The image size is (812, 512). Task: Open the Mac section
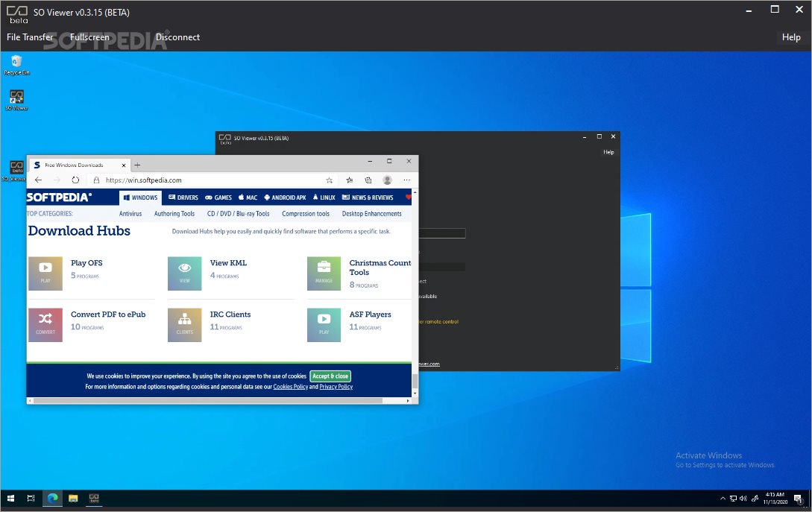point(248,197)
